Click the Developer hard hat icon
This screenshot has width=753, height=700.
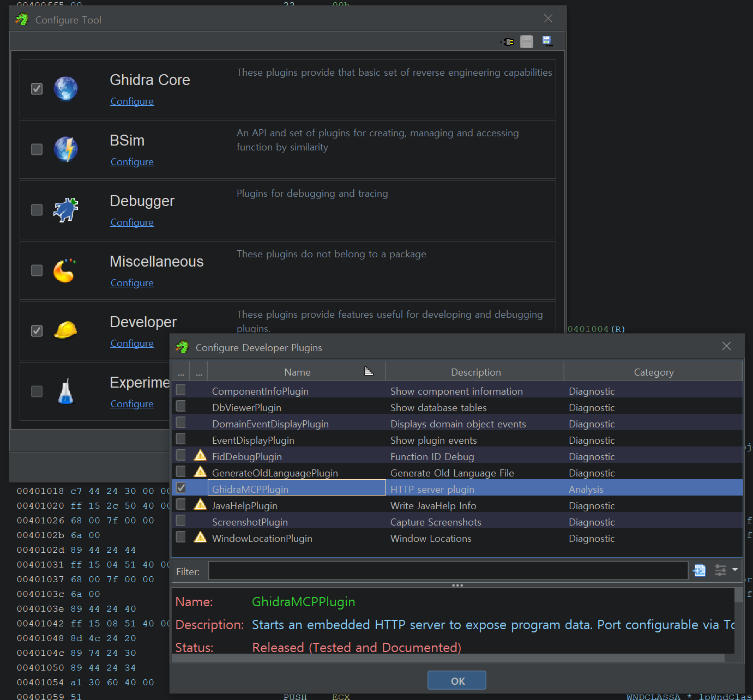coord(66,330)
